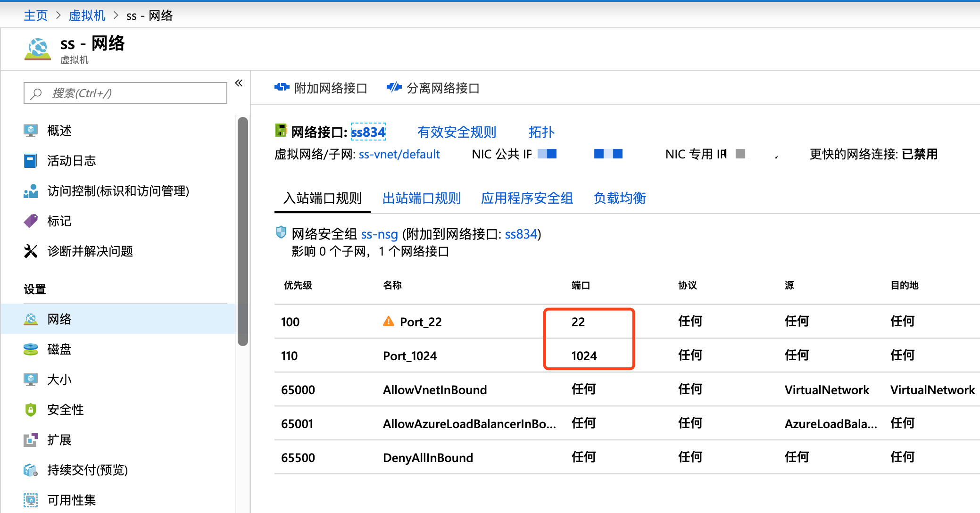Go to 虚拟机 breadcrumb link
Screen dimensions: 980x513
point(87,16)
